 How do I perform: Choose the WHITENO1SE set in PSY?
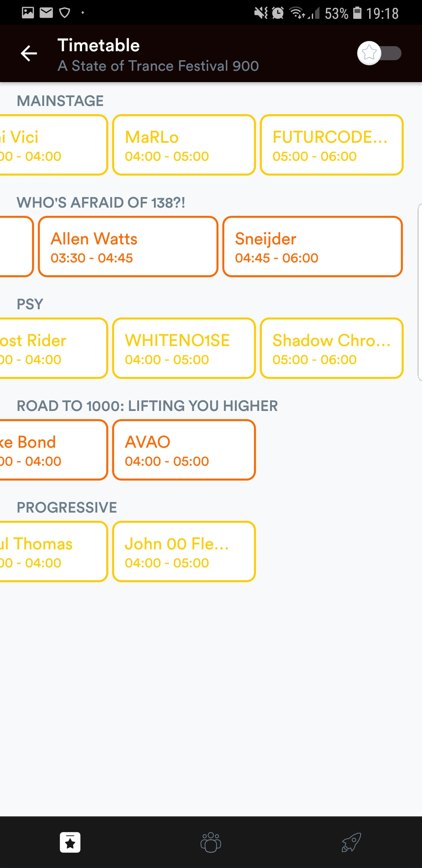tap(184, 348)
